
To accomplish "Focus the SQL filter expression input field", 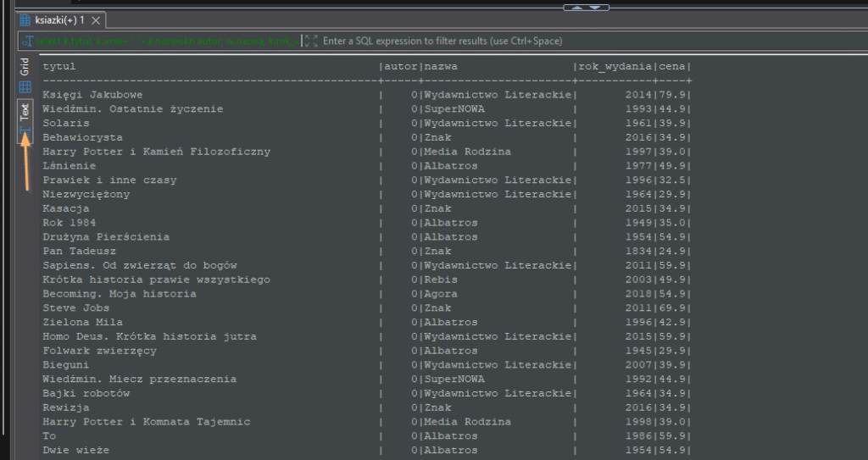I will coord(509,41).
